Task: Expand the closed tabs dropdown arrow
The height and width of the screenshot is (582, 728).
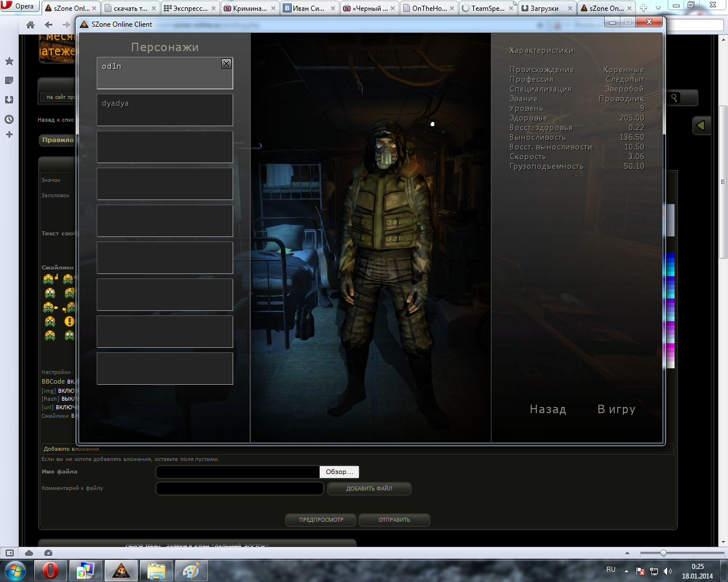Action: pyautogui.click(x=659, y=8)
